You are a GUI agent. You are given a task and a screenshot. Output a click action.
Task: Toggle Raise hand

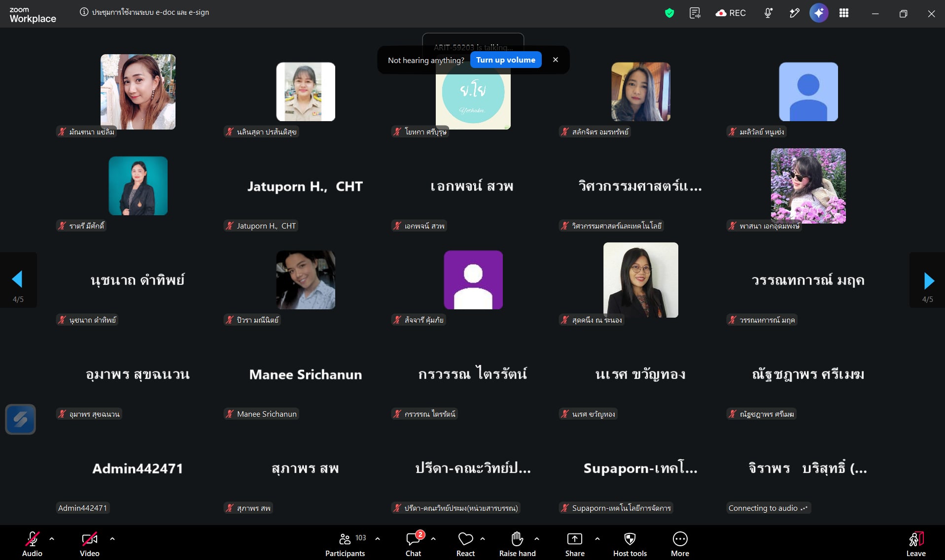click(517, 544)
